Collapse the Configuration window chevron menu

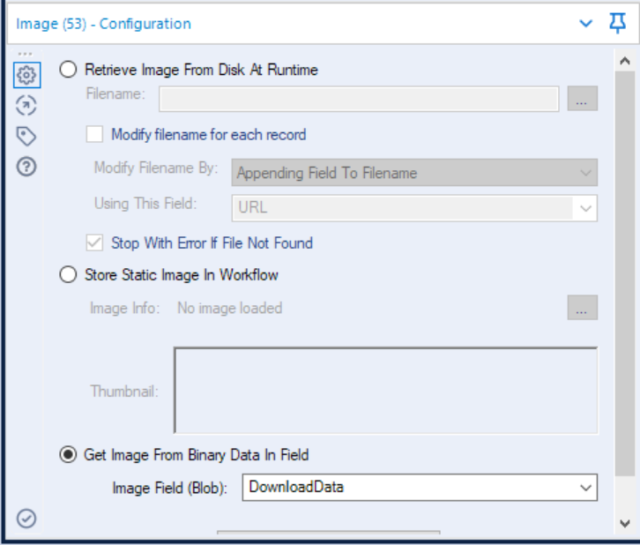[x=585, y=23]
